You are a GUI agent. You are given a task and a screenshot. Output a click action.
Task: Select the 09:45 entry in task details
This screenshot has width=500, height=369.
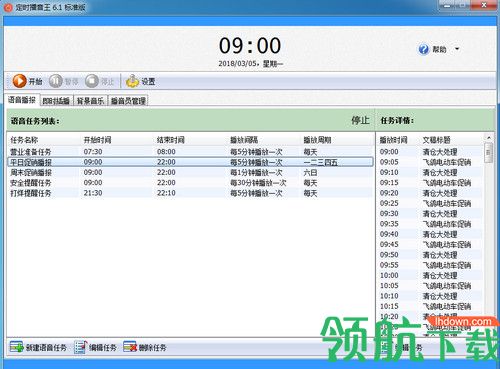coord(389,245)
